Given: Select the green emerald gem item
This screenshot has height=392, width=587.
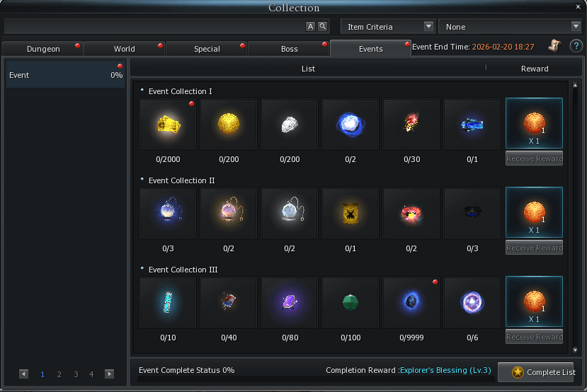Looking at the screenshot, I should [x=351, y=303].
